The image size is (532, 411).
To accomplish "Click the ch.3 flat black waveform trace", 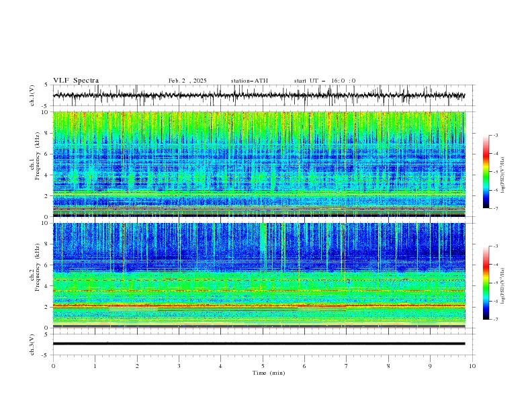I will (x=259, y=344).
